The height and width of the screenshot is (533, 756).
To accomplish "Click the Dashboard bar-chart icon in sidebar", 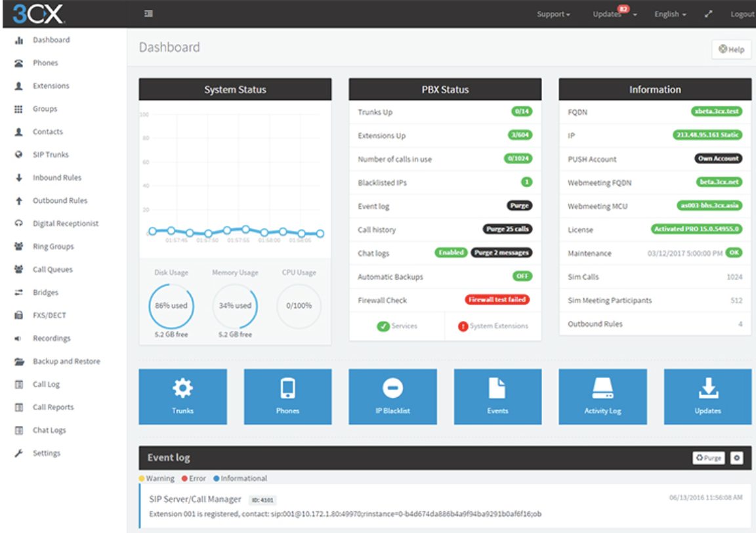I will [x=19, y=40].
